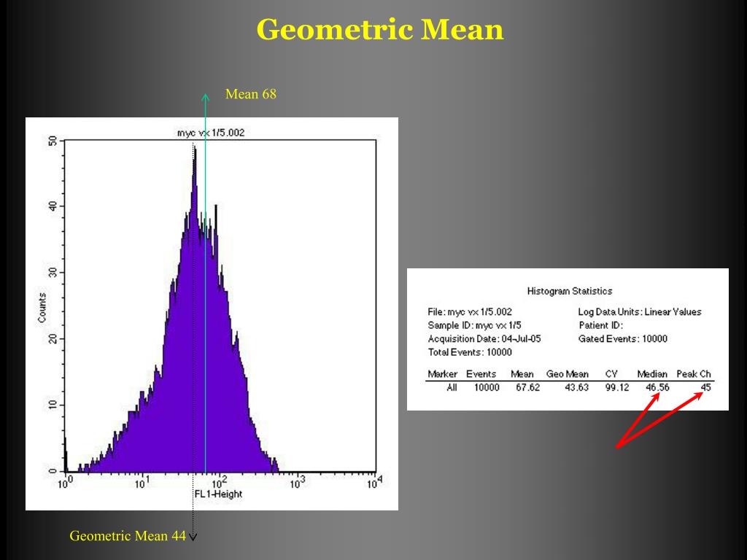
Task: Click the "Geo Mean" column header
Action: click(x=568, y=374)
